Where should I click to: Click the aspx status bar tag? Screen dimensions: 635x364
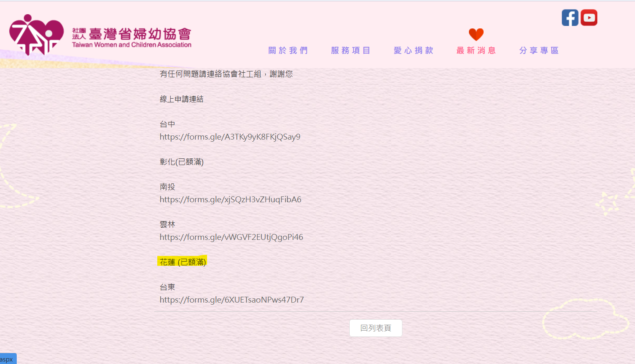pyautogui.click(x=8, y=359)
